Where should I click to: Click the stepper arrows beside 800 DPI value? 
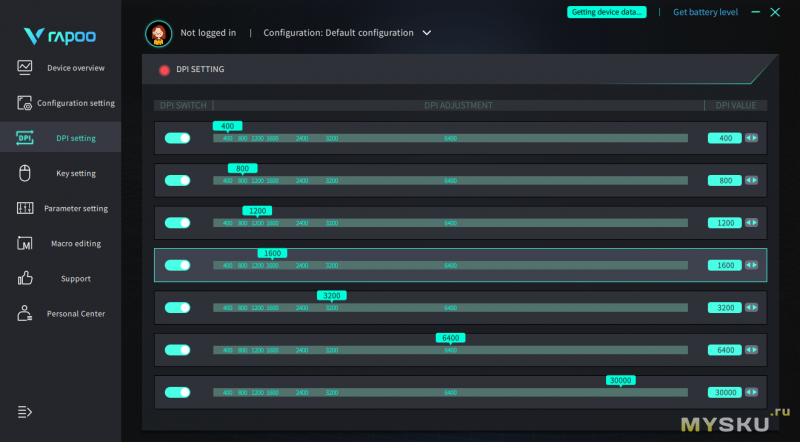pyautogui.click(x=751, y=180)
